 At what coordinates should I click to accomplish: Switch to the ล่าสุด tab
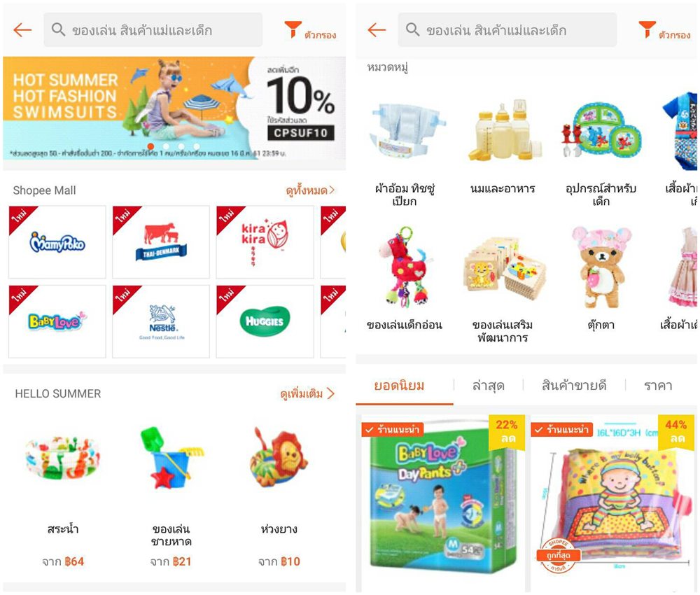pyautogui.click(x=489, y=385)
